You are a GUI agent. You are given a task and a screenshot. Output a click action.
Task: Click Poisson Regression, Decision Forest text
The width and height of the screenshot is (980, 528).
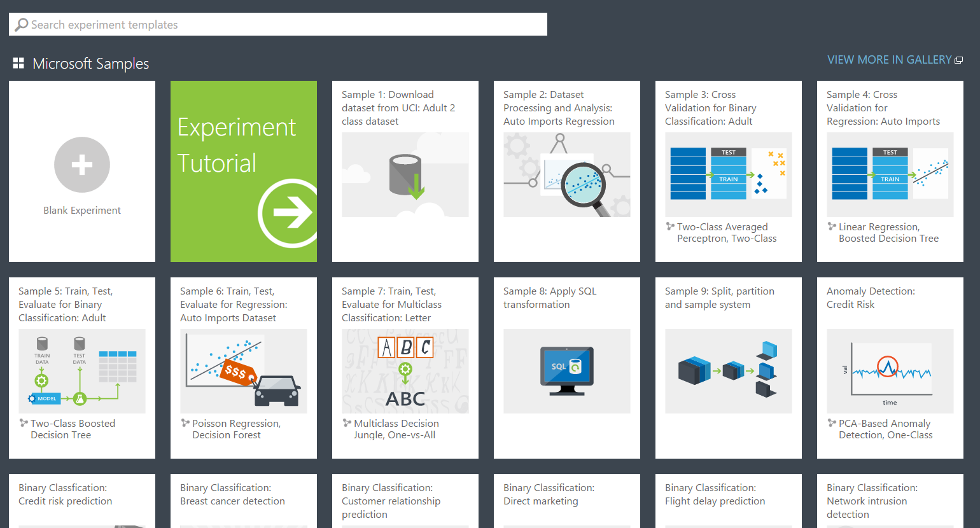click(x=236, y=429)
